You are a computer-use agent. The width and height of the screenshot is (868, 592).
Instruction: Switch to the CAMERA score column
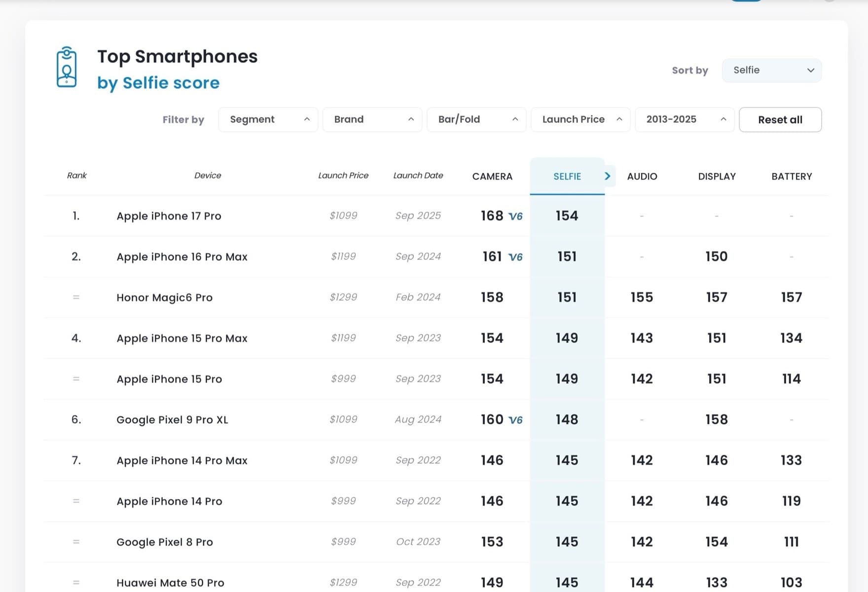point(492,177)
